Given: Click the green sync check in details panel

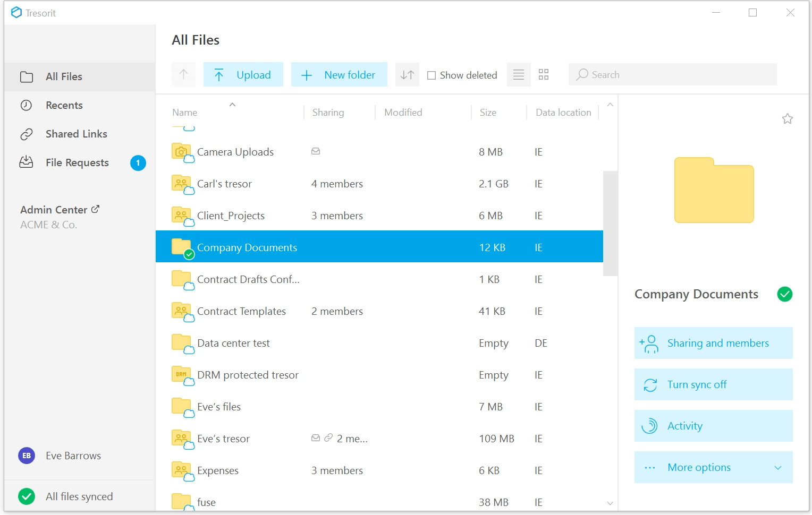Looking at the screenshot, I should [785, 294].
